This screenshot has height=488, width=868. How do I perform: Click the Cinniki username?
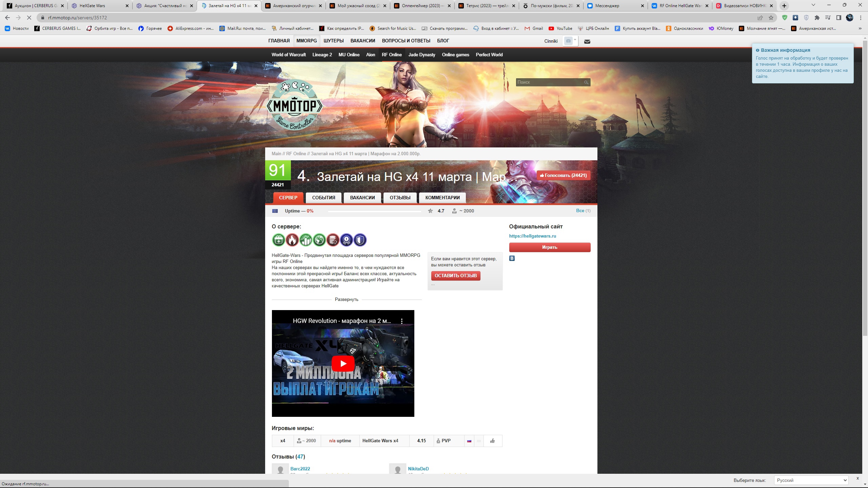pos(551,41)
